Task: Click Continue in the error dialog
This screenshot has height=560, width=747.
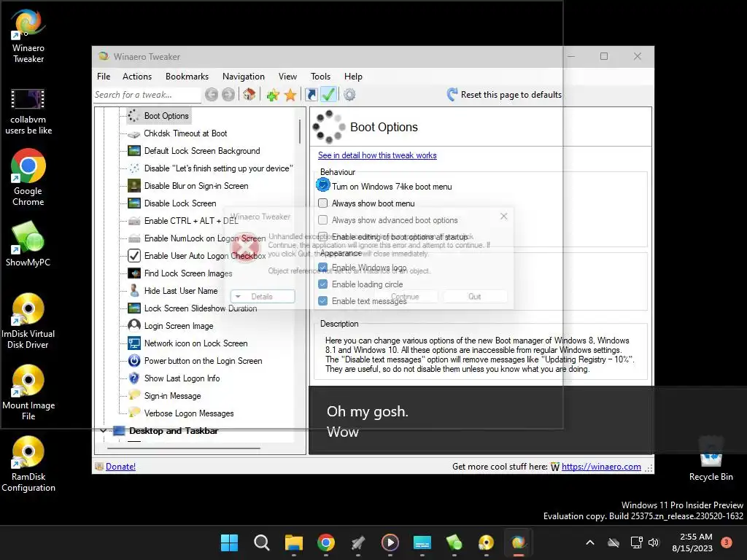Action: (x=405, y=296)
